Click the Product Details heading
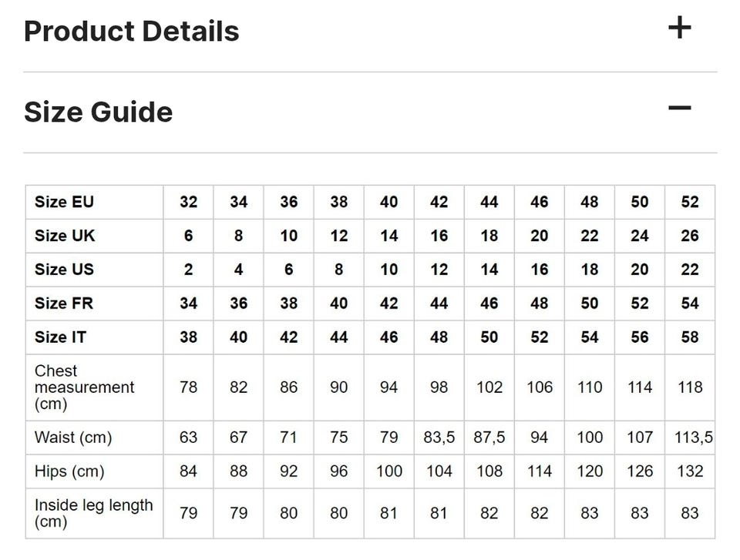740x560 pixels. [132, 32]
